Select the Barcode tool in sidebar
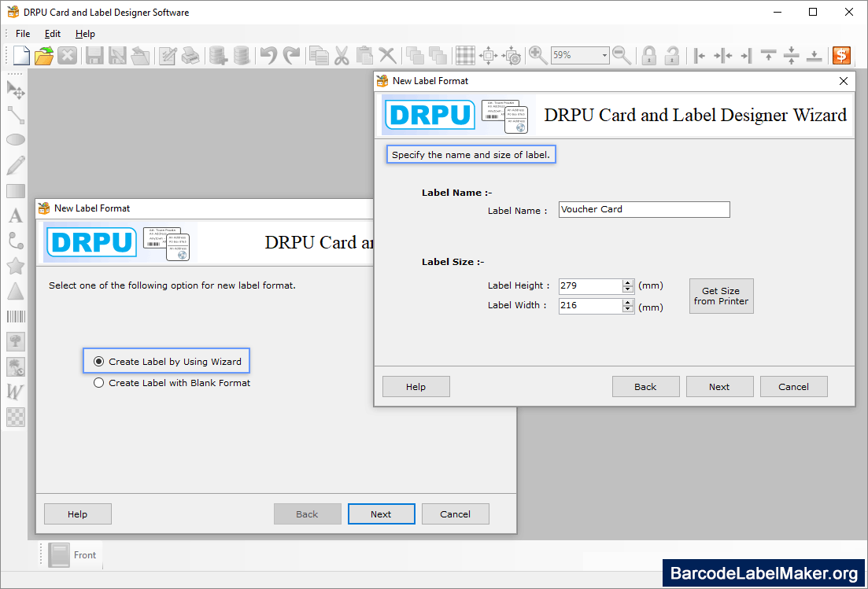 (x=16, y=316)
